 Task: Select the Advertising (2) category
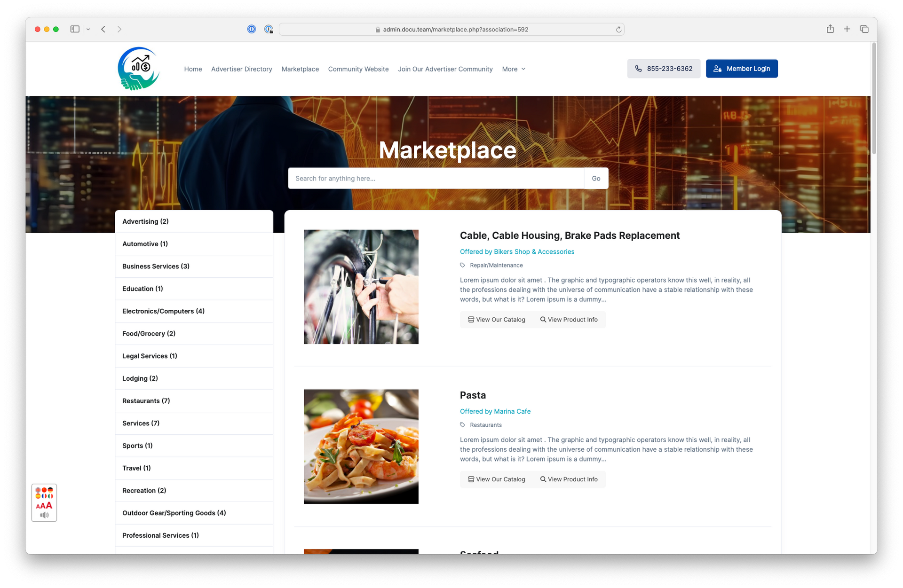[x=194, y=221]
